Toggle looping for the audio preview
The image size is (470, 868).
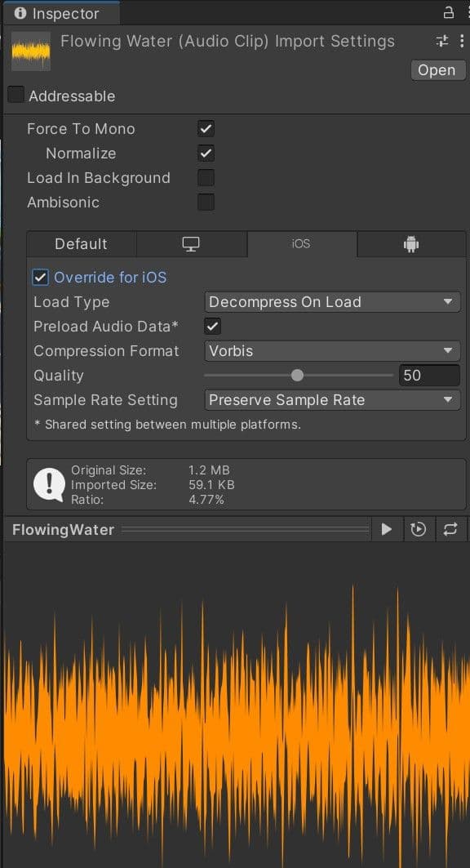point(451,528)
